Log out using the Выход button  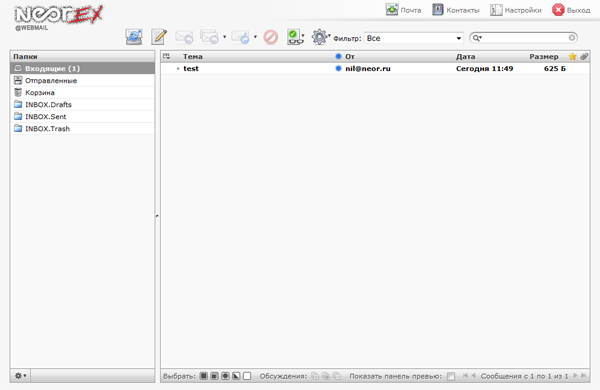[x=571, y=10]
